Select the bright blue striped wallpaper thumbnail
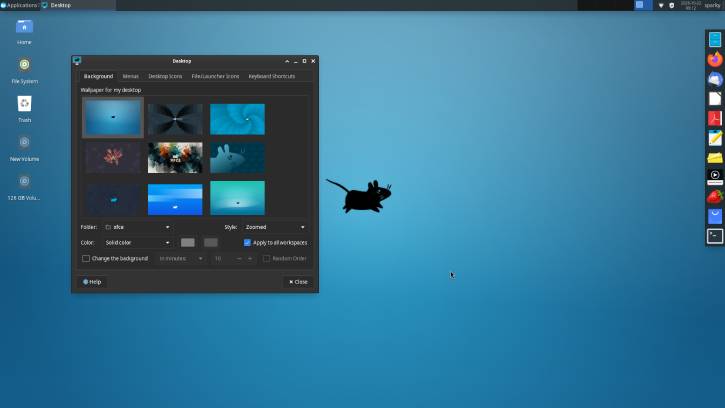The width and height of the screenshot is (725, 408). pos(175,199)
